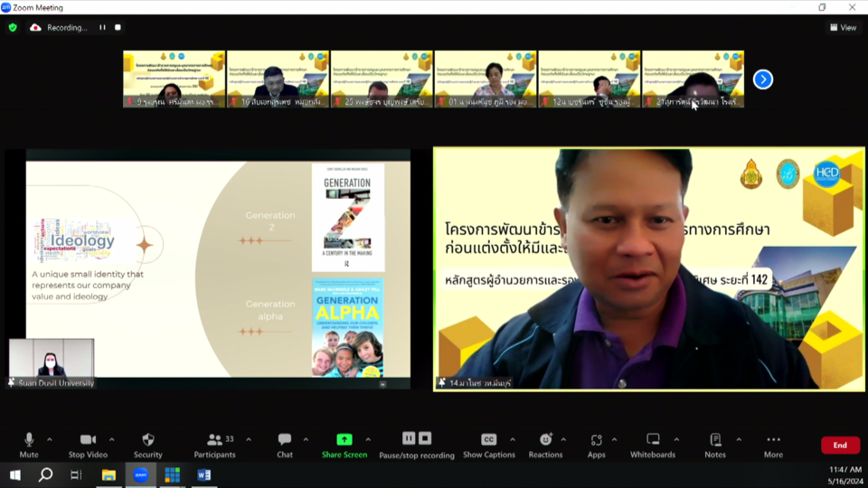Expand Apps options arrow
The image size is (868, 488).
pos(615,440)
